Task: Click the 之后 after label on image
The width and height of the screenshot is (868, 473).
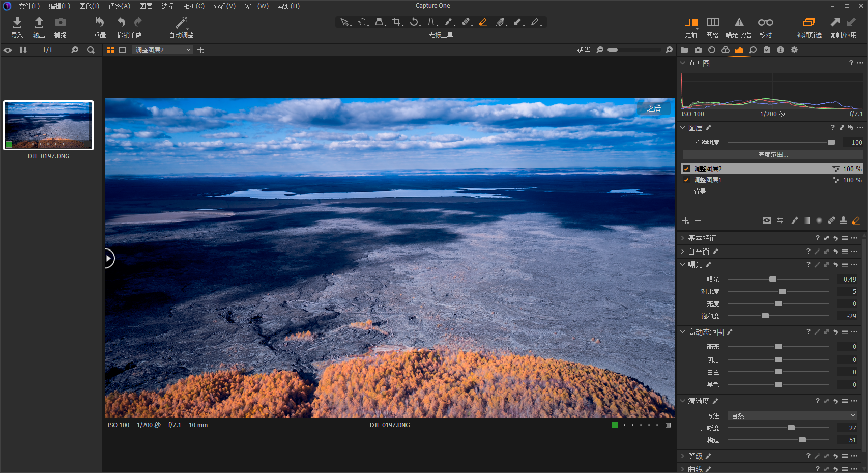Action: 654,108
